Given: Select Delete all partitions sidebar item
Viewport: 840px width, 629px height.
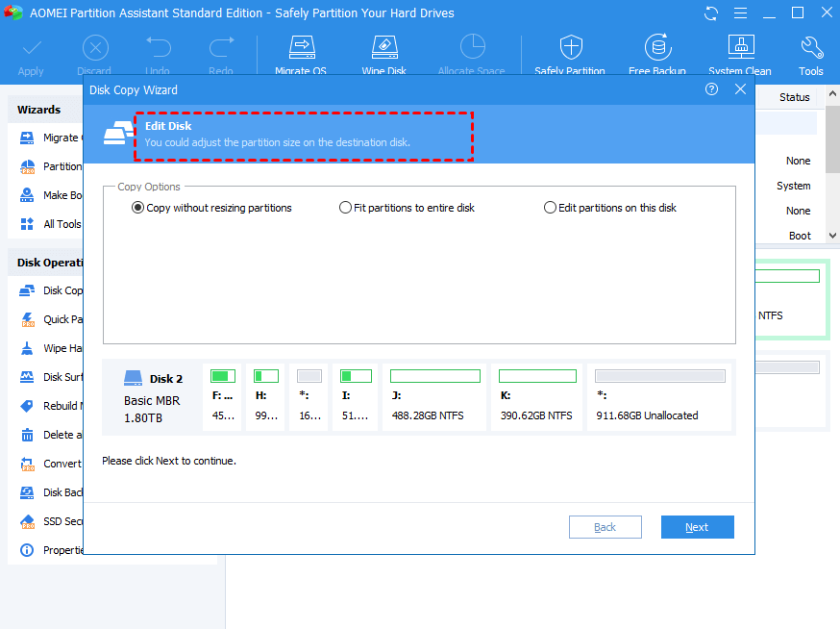Looking at the screenshot, I should 52,435.
